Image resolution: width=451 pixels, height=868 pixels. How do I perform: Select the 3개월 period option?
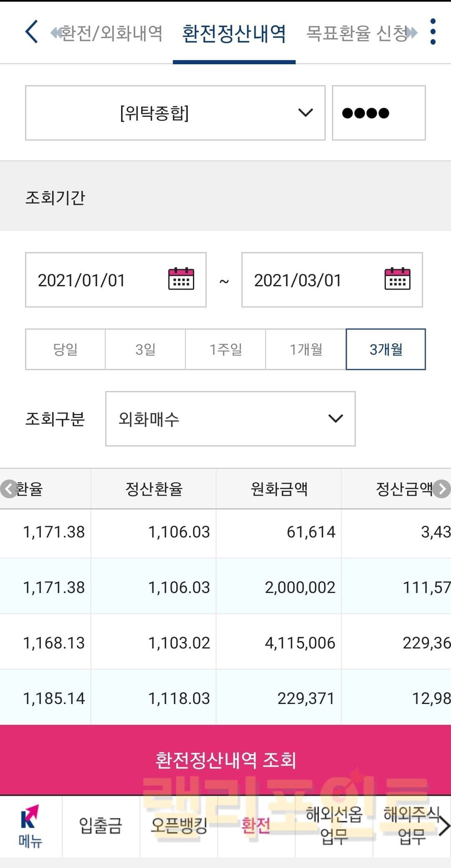tap(385, 349)
